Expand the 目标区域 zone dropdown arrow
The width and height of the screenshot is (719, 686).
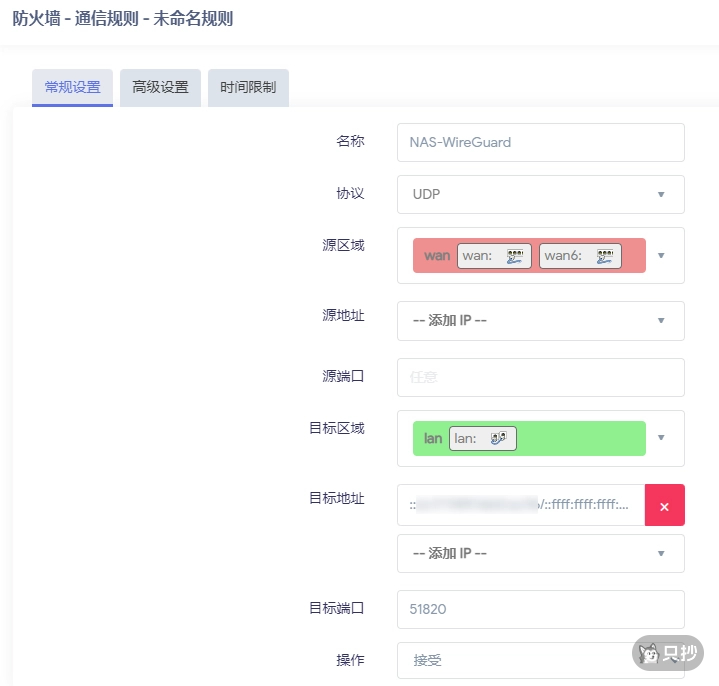(661, 437)
